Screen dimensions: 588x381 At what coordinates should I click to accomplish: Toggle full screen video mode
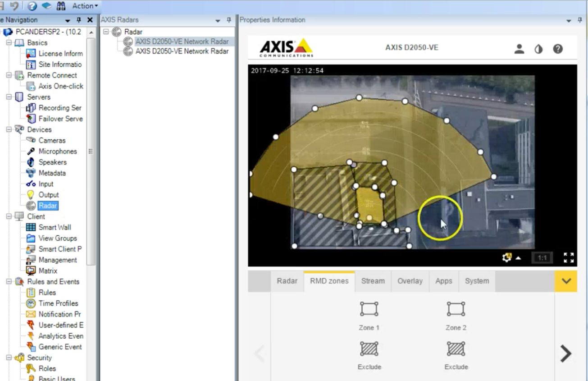point(569,257)
